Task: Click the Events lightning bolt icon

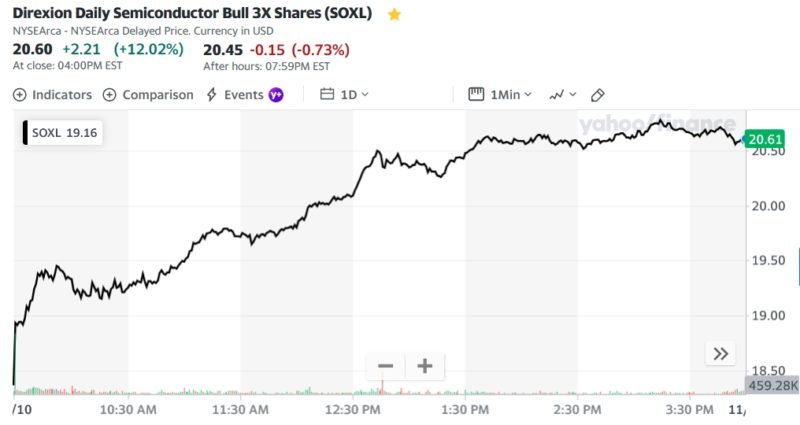Action: [211, 95]
